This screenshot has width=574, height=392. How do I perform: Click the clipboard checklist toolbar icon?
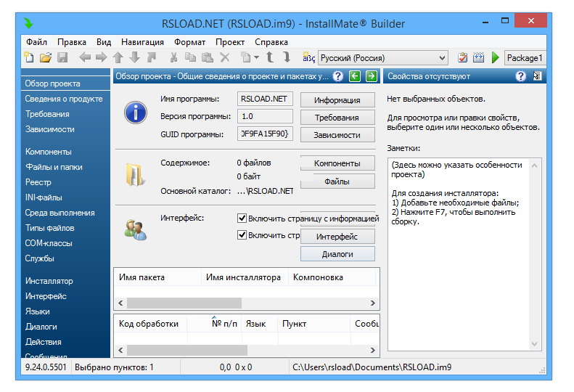pos(462,57)
